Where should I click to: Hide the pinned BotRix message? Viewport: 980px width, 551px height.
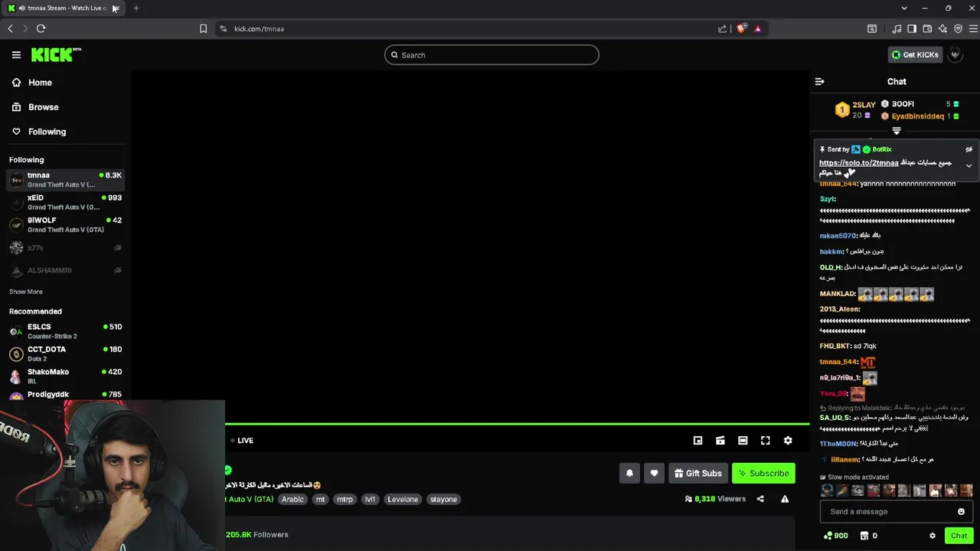coord(969,149)
